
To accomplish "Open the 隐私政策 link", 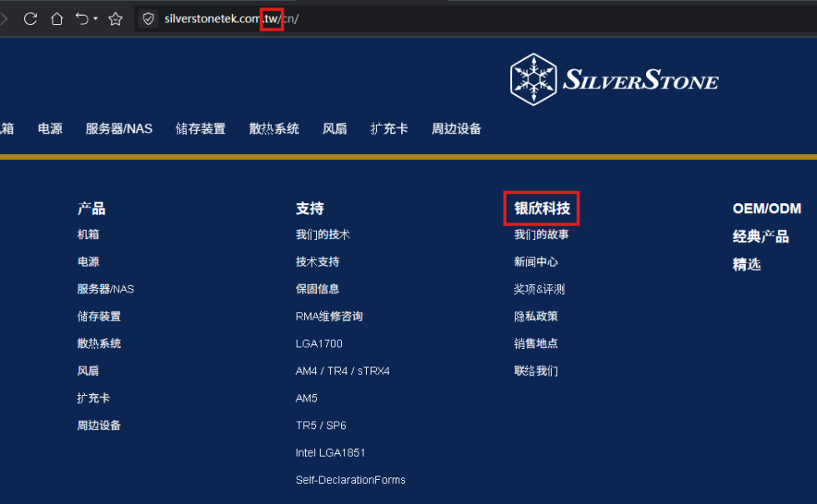I will point(535,316).
